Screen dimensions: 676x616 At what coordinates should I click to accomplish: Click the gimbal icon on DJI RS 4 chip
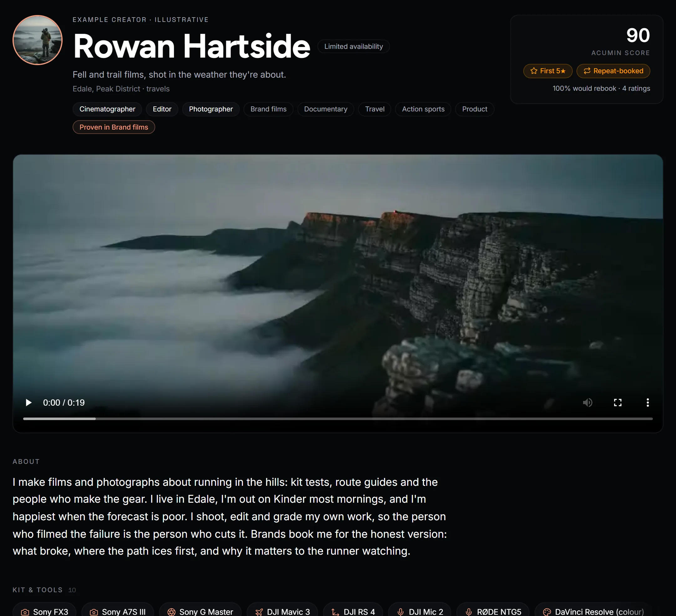click(x=335, y=612)
